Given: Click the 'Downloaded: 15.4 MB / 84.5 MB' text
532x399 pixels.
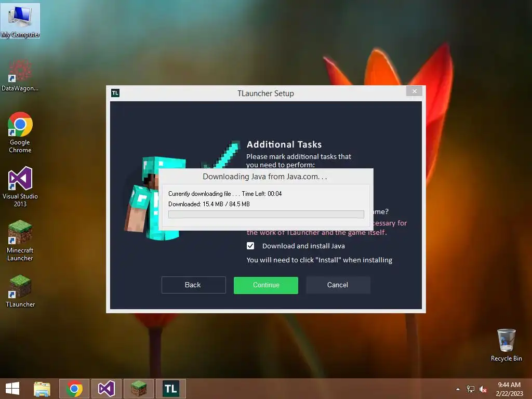Looking at the screenshot, I should click(x=209, y=204).
